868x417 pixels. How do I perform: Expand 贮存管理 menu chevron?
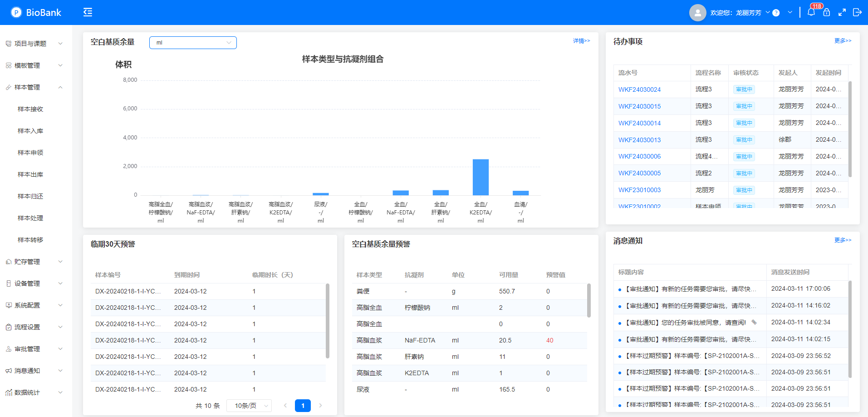pos(60,262)
